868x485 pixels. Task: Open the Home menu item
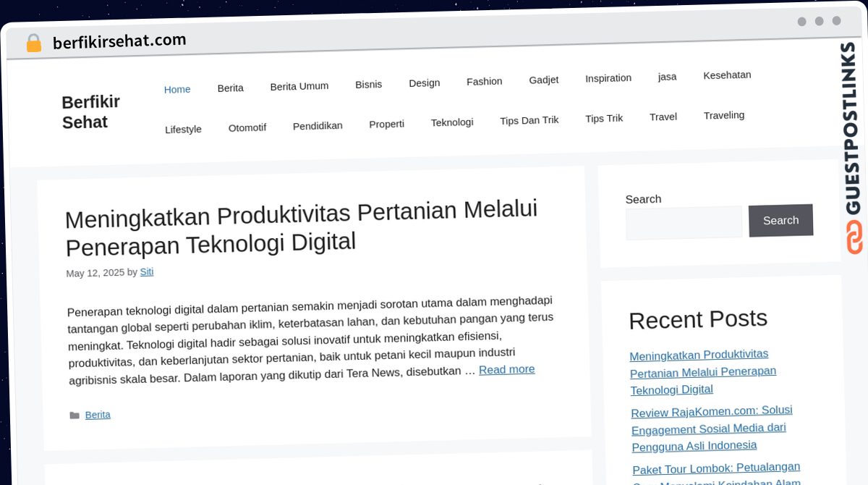pos(177,89)
